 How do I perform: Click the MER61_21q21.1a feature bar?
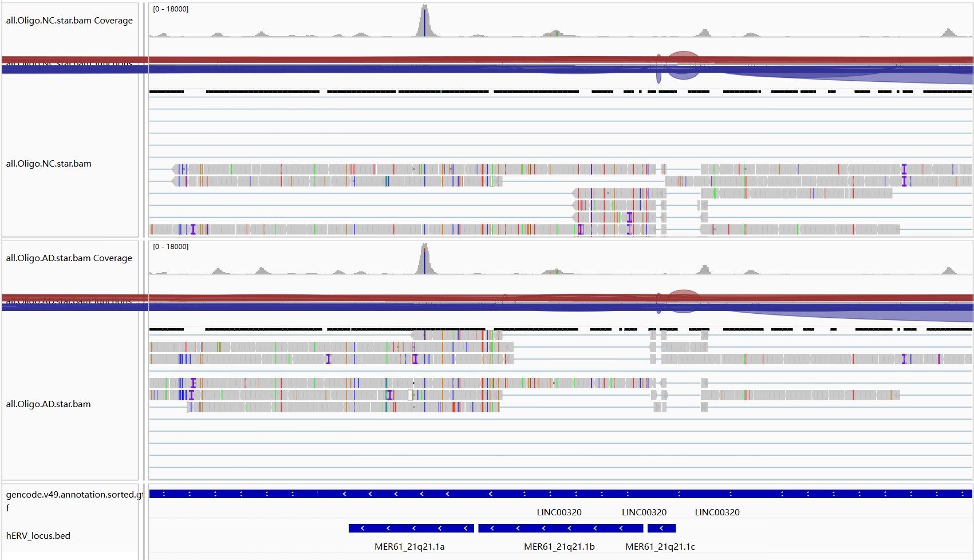pos(411,528)
